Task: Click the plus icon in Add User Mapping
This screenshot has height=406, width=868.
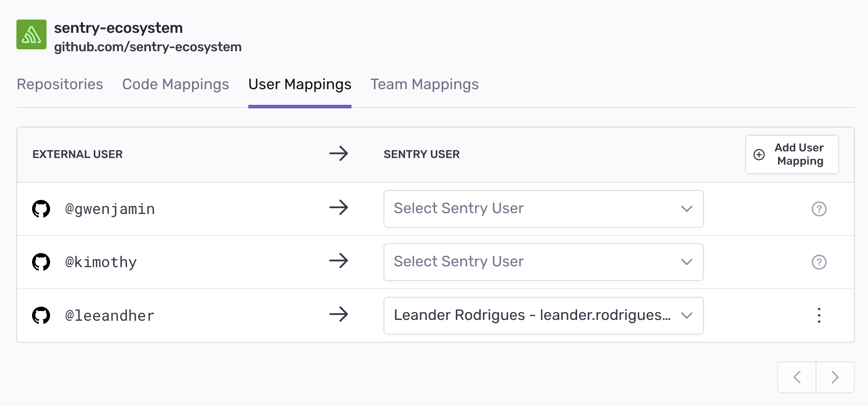Action: 759,154
